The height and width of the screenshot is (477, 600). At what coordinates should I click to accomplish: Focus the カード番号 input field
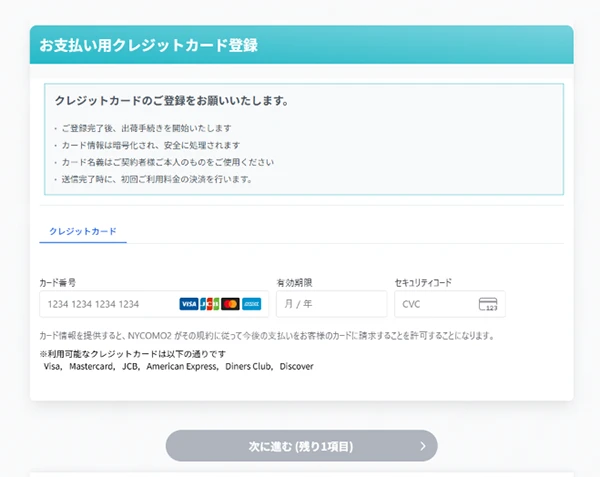105,304
